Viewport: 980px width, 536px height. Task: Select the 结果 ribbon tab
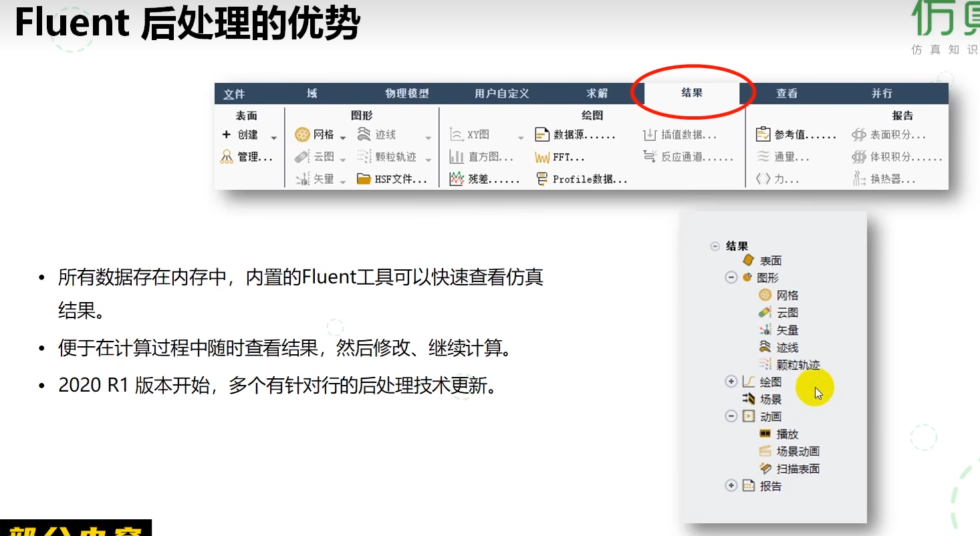692,94
